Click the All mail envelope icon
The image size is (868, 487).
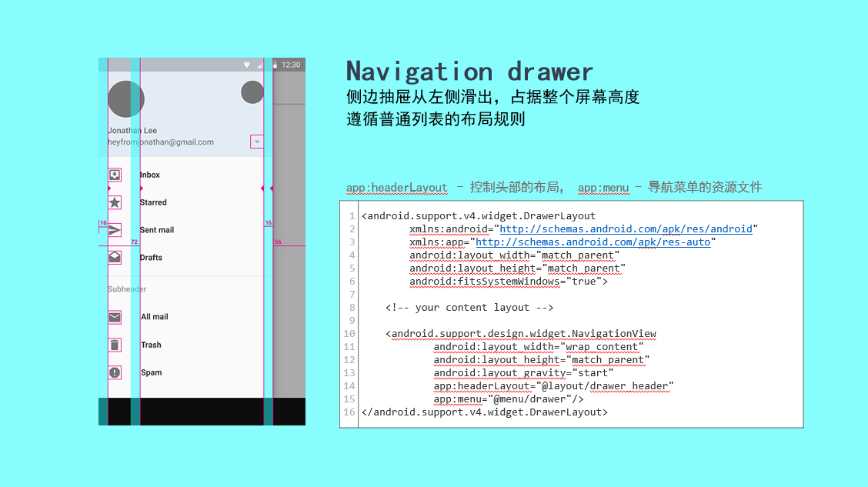115,317
